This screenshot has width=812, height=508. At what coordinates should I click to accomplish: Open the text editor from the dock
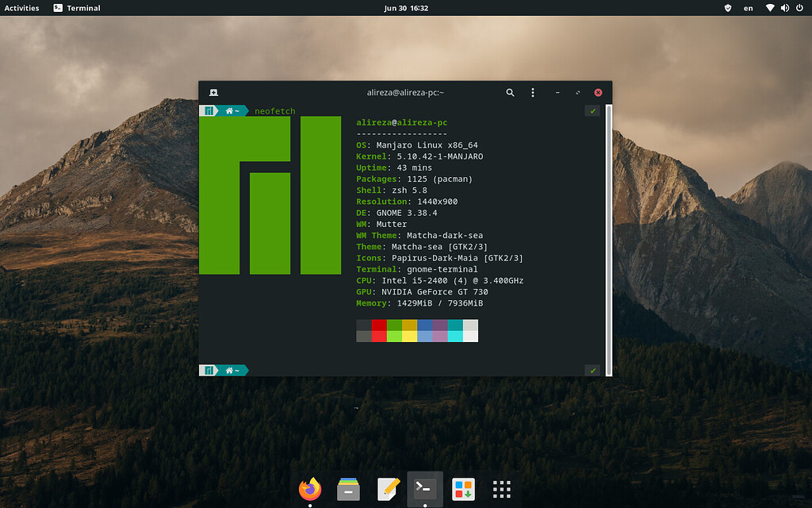(387, 490)
